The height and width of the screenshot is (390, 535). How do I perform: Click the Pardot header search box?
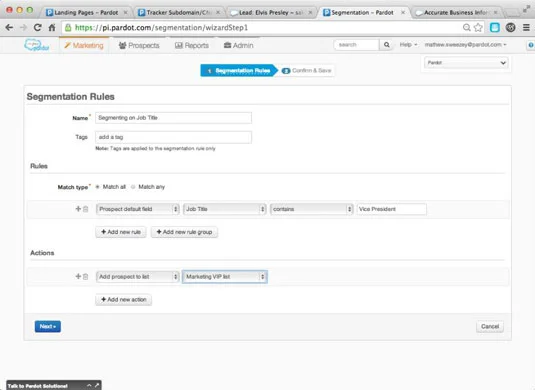(356, 45)
